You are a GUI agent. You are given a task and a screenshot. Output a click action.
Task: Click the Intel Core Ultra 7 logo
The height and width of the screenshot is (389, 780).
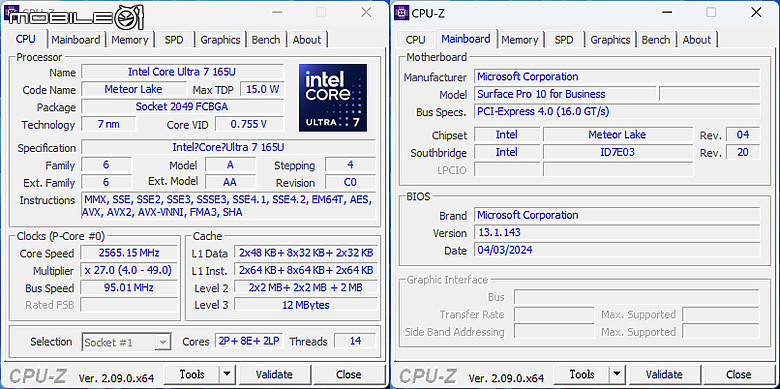pos(333,98)
